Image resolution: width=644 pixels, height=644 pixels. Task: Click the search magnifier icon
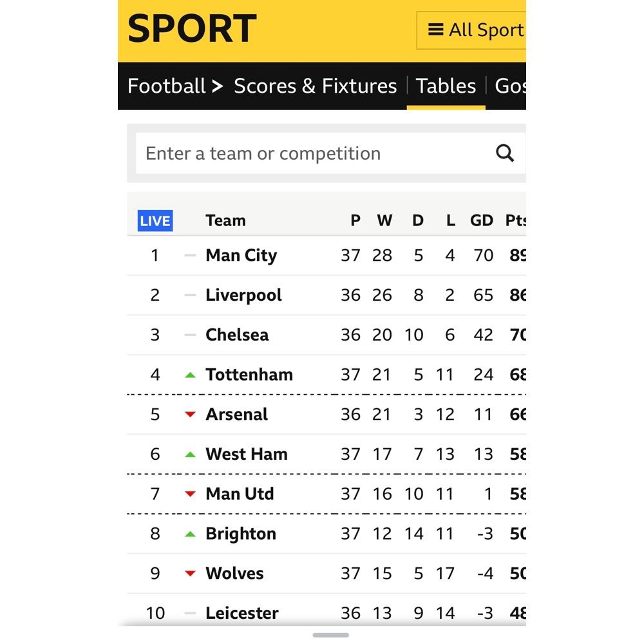(505, 153)
